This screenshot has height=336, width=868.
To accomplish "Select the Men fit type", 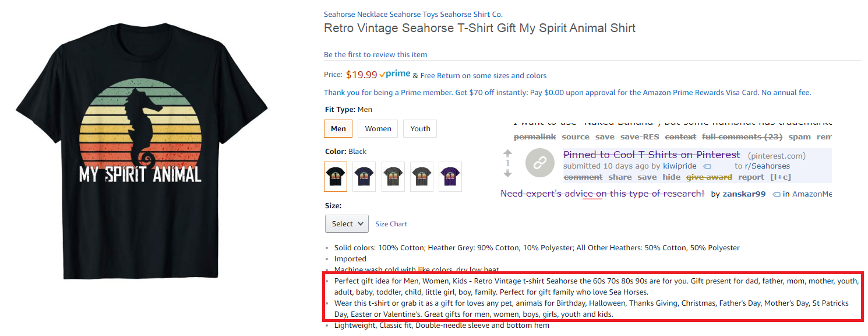I will coord(338,129).
